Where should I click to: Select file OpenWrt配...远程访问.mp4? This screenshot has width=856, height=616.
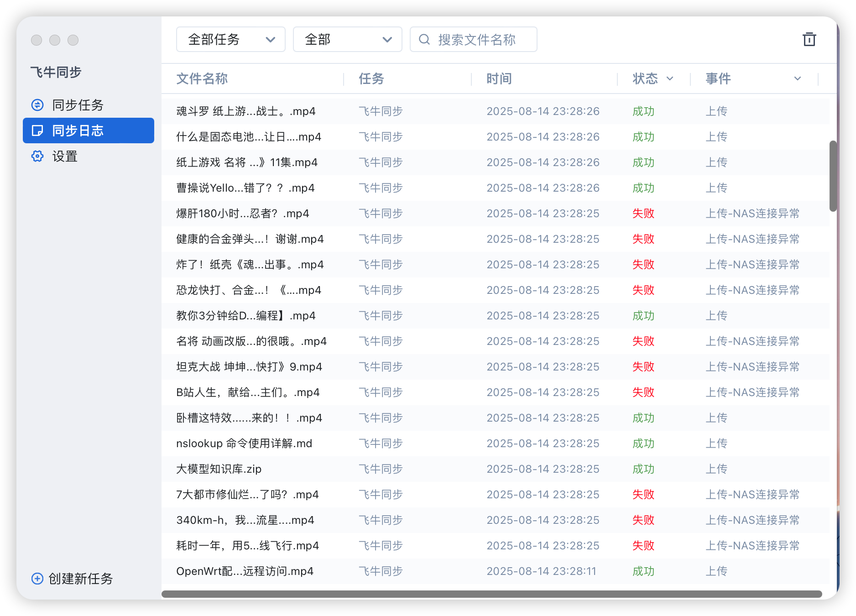(x=245, y=571)
